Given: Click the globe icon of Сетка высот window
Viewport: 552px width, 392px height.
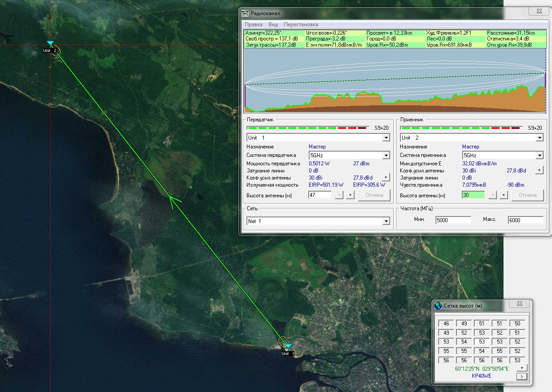Looking at the screenshot, I should 439,306.
